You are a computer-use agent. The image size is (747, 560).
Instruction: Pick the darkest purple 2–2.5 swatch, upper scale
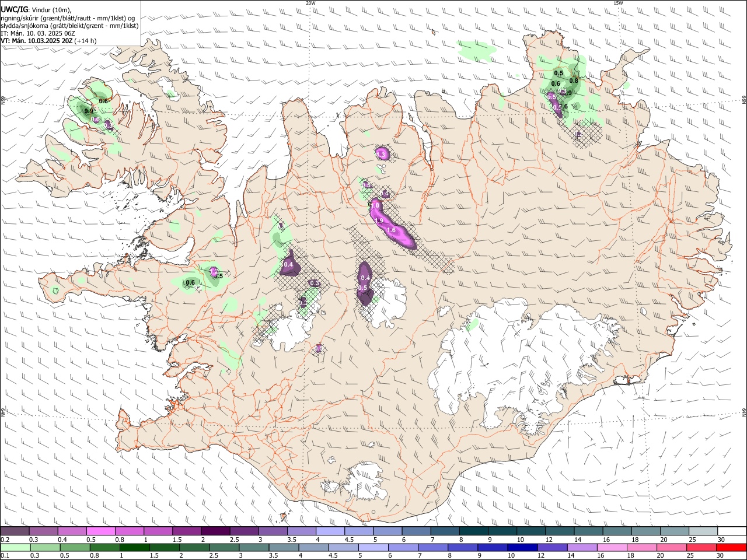(x=215, y=531)
